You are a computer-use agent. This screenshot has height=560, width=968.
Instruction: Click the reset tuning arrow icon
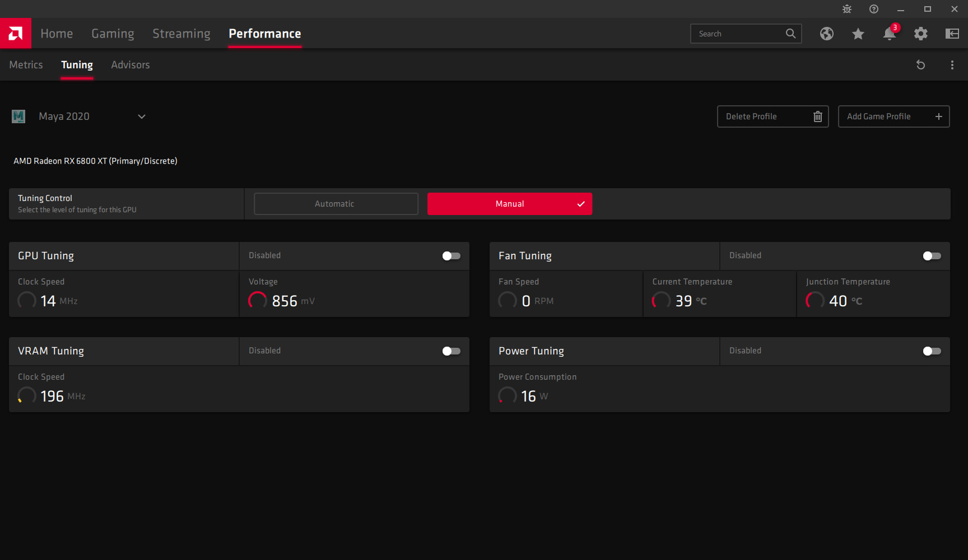tap(920, 65)
